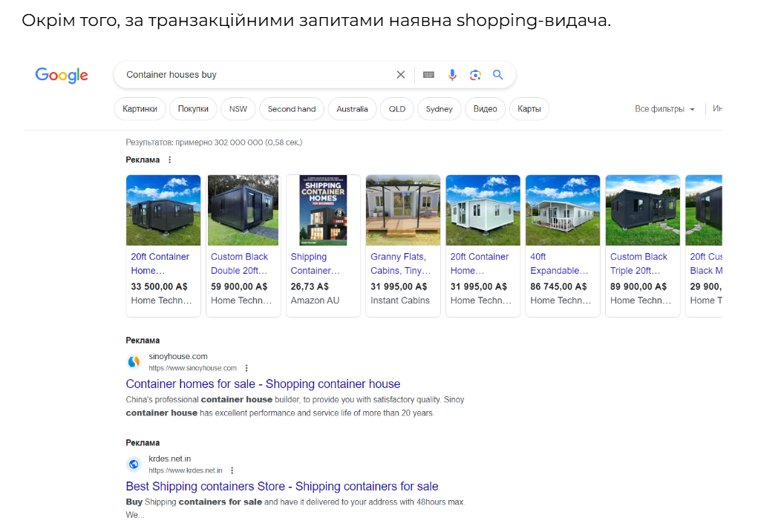Click the Google logo
Image resolution: width=781 pixels, height=532 pixels.
tap(62, 75)
